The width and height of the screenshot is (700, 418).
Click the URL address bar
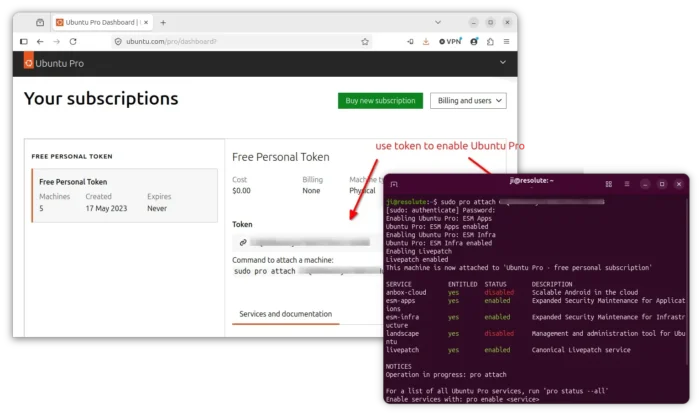[241, 42]
